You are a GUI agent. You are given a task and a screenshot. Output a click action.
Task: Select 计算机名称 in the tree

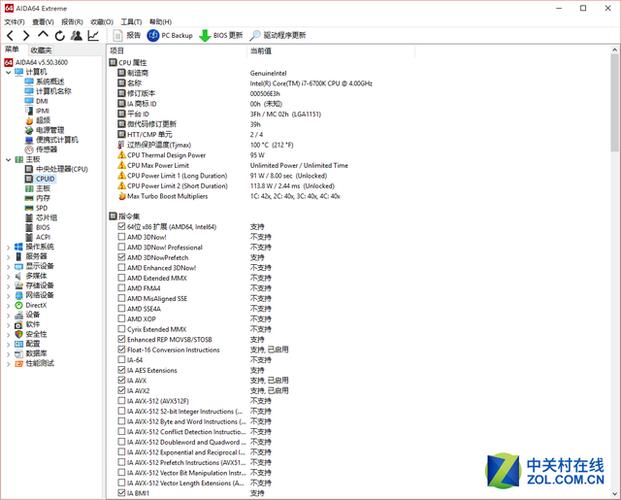pyautogui.click(x=48, y=92)
